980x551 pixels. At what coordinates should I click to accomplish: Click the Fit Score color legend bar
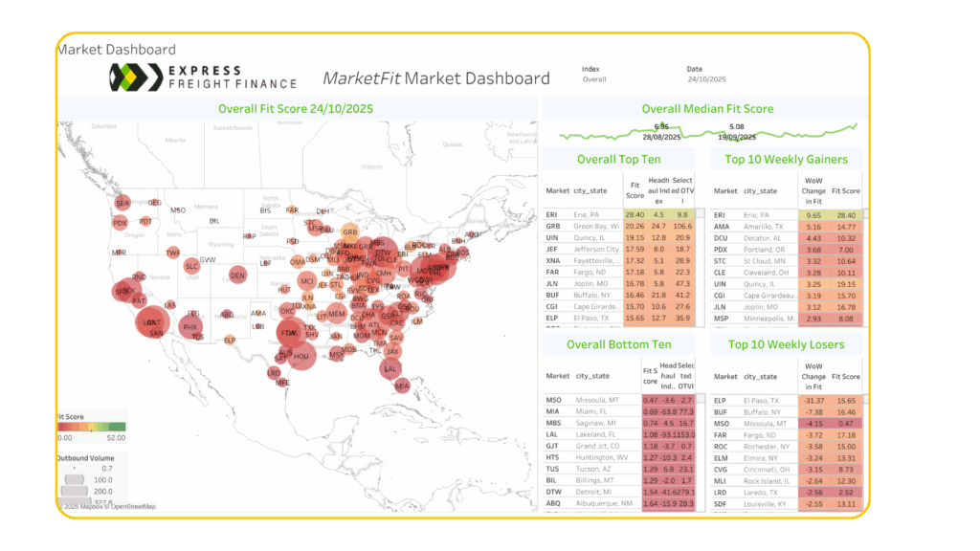click(x=92, y=428)
